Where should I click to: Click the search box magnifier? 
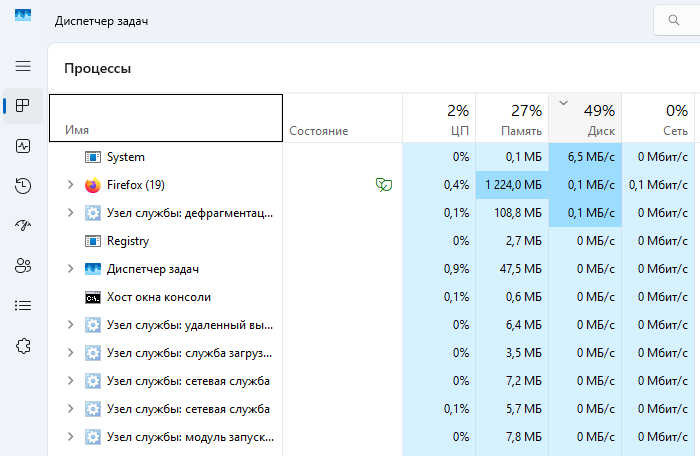point(674,20)
